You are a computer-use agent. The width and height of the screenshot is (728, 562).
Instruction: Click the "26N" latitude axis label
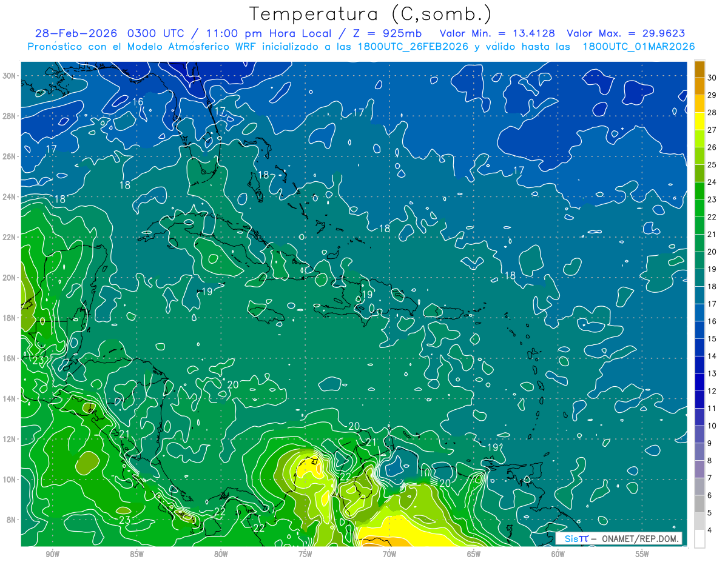pyautogui.click(x=10, y=156)
